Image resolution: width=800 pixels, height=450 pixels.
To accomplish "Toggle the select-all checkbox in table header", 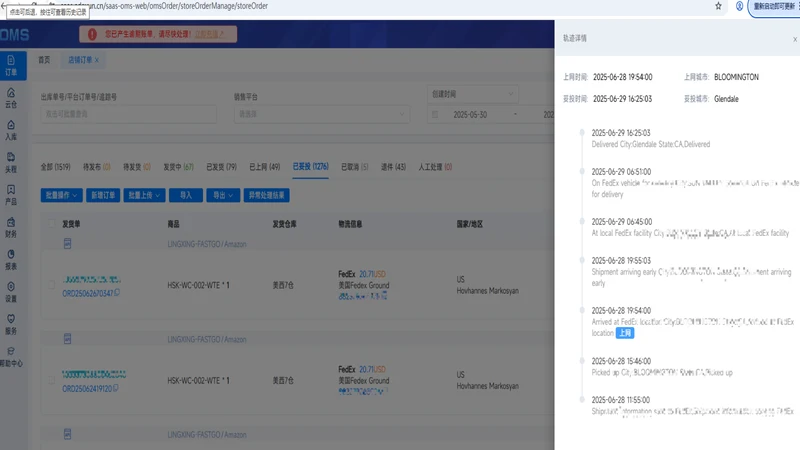I will 51,223.
